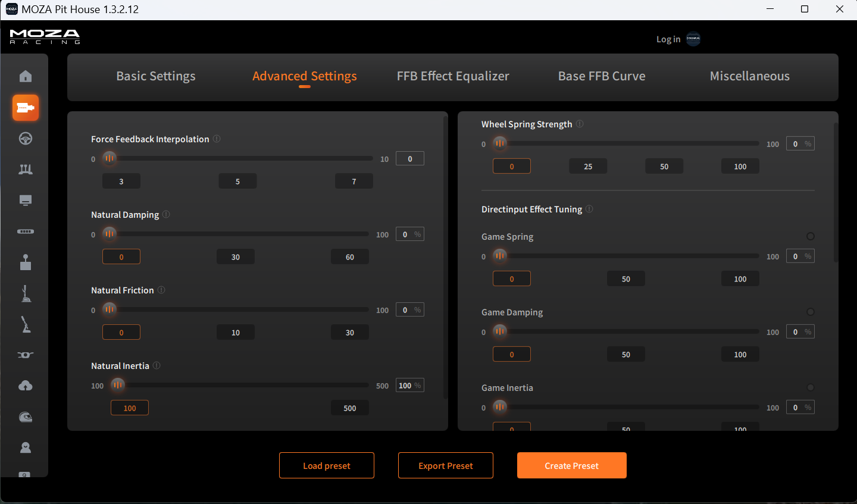Open the RPM light bar icon in sidebar
This screenshot has width=857, height=504.
click(26, 231)
